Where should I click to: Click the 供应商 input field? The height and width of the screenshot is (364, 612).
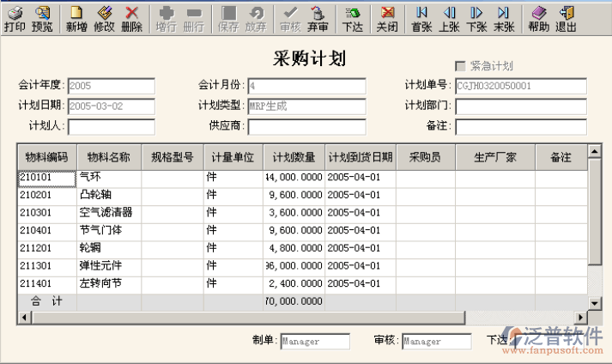(306, 127)
